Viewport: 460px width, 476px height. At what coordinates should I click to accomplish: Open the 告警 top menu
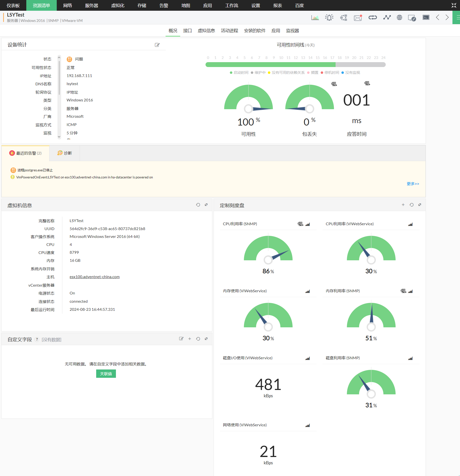point(164,5)
